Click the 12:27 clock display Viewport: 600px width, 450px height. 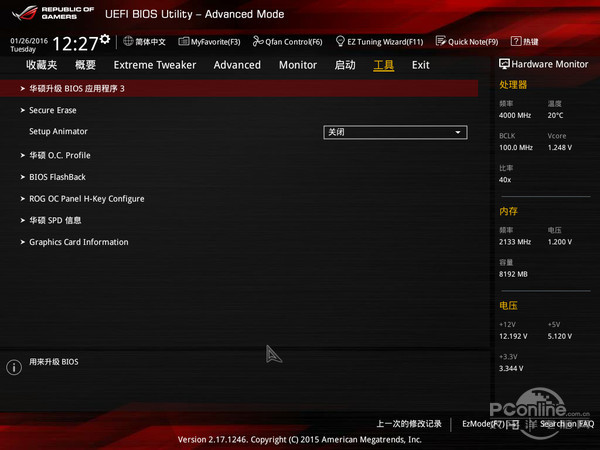point(75,44)
